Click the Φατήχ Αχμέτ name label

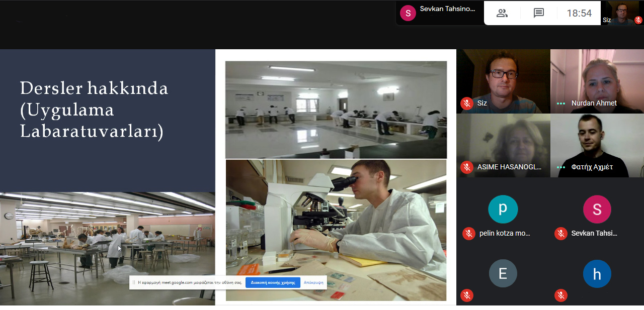pyautogui.click(x=592, y=167)
